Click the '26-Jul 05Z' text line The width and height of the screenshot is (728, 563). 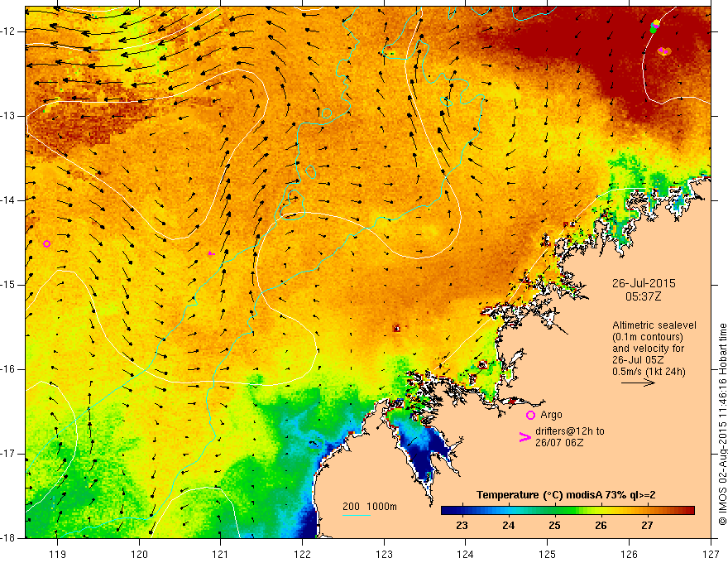[x=638, y=360]
